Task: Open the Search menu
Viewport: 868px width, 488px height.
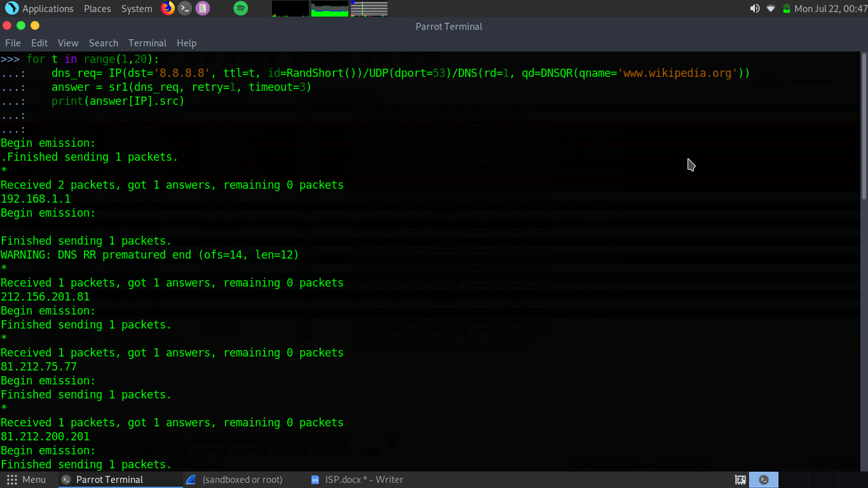Action: coord(104,43)
